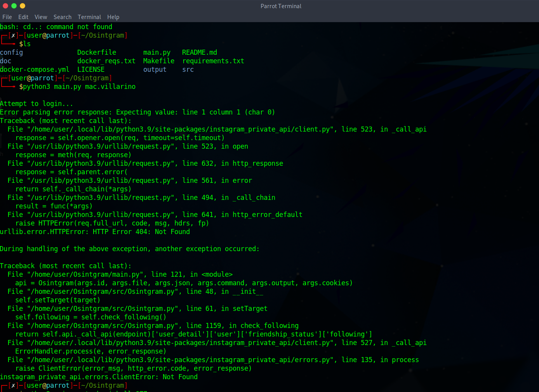Click the yellow window control circle
539x392 pixels.
pos(22,6)
